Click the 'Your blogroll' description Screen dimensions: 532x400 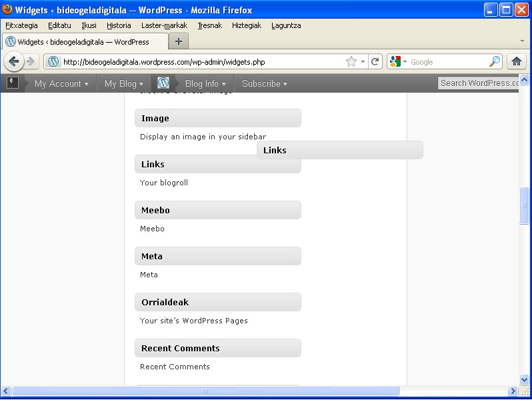164,183
